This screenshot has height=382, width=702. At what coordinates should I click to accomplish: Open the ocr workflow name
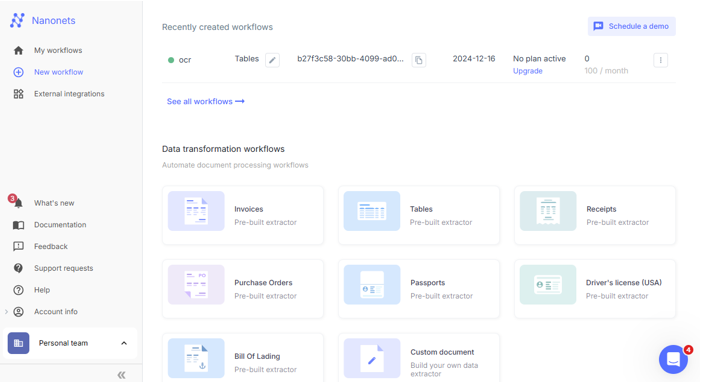pos(185,60)
